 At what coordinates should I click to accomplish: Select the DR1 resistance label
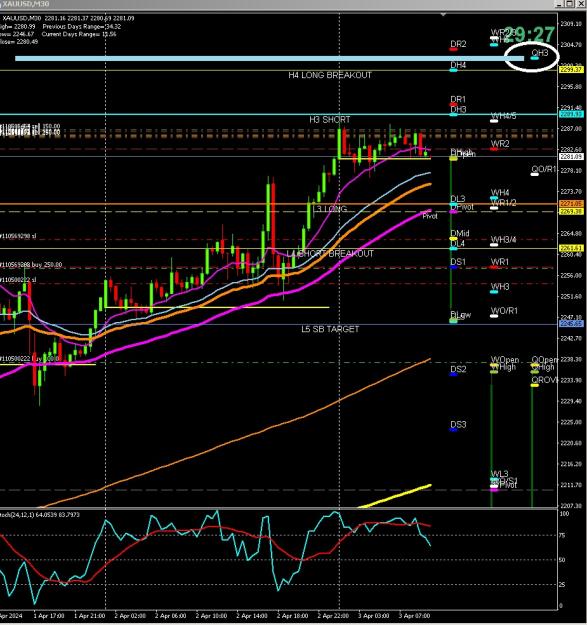(458, 99)
